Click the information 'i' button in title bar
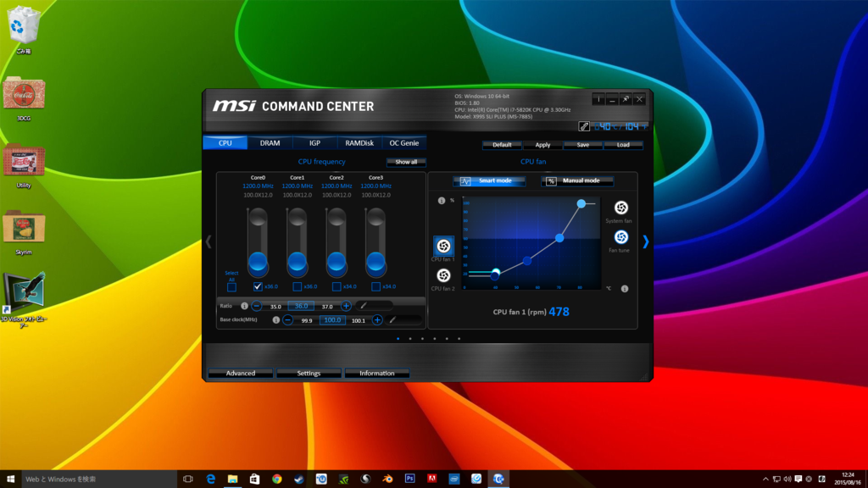This screenshot has height=488, width=868. click(598, 100)
